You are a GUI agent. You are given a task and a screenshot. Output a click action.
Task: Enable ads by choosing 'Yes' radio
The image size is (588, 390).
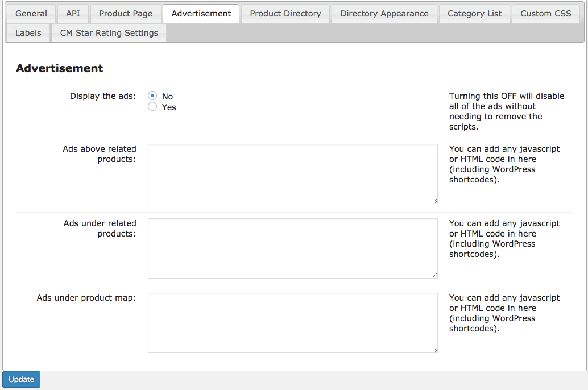(x=152, y=107)
